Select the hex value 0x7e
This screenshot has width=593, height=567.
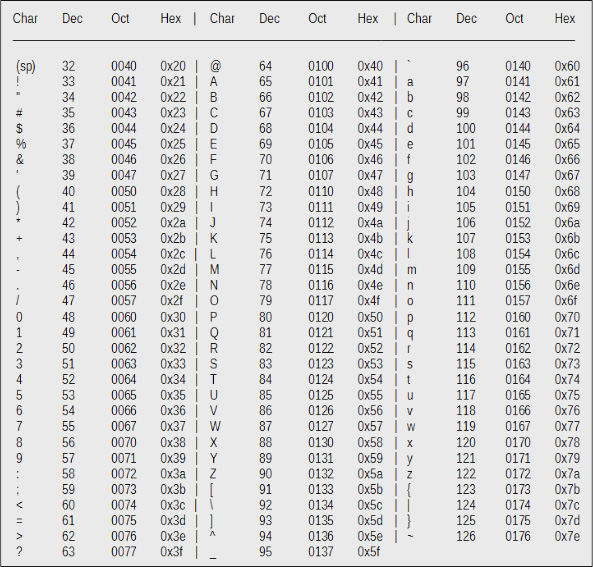567,536
